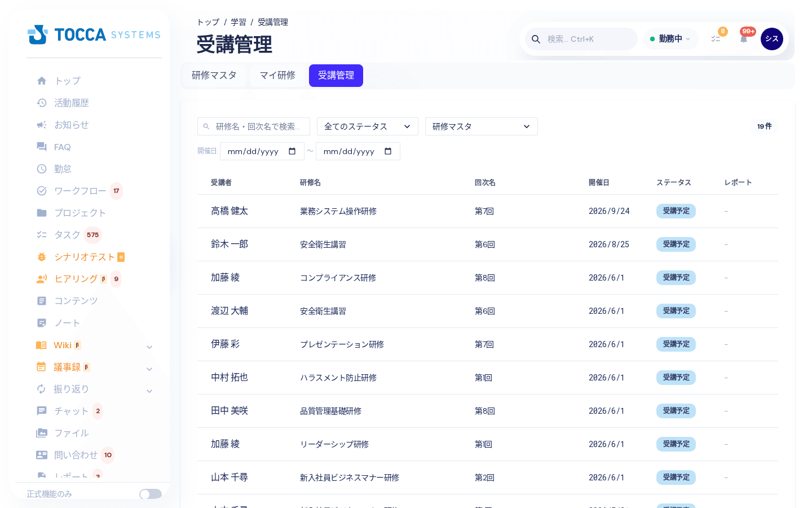Select the 受講管理 tab
Screen dimensions: 812x508
336,76
